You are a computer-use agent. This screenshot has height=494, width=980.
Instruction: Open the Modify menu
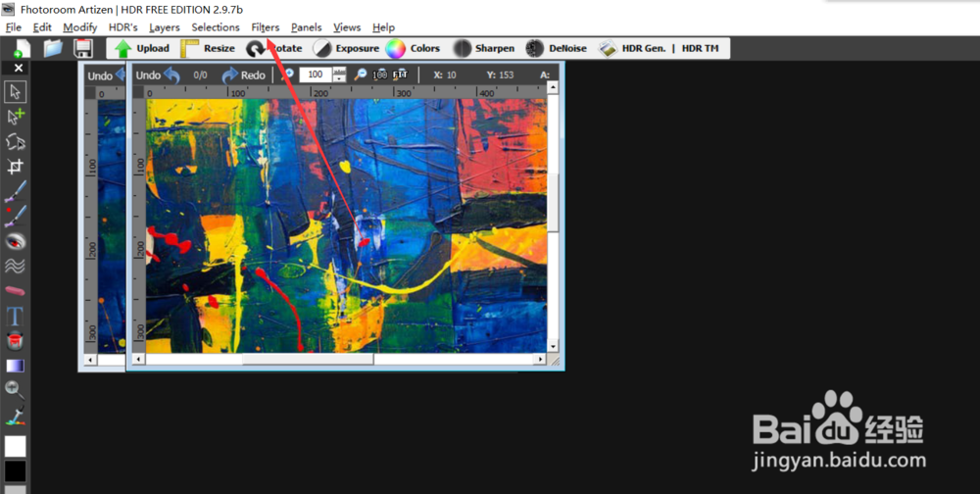click(x=80, y=27)
